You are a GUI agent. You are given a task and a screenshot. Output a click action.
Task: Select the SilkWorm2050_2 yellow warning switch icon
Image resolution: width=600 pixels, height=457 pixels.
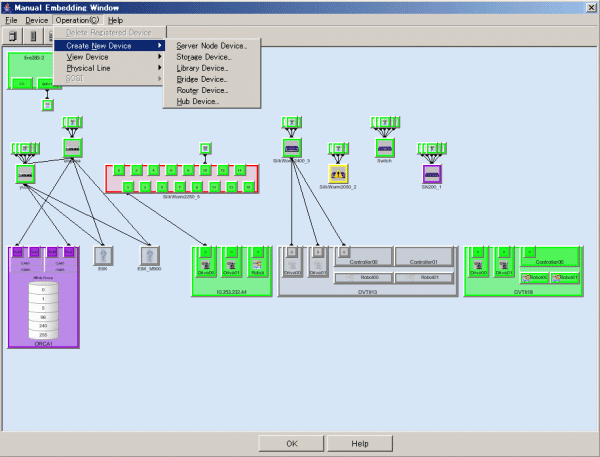tap(338, 174)
